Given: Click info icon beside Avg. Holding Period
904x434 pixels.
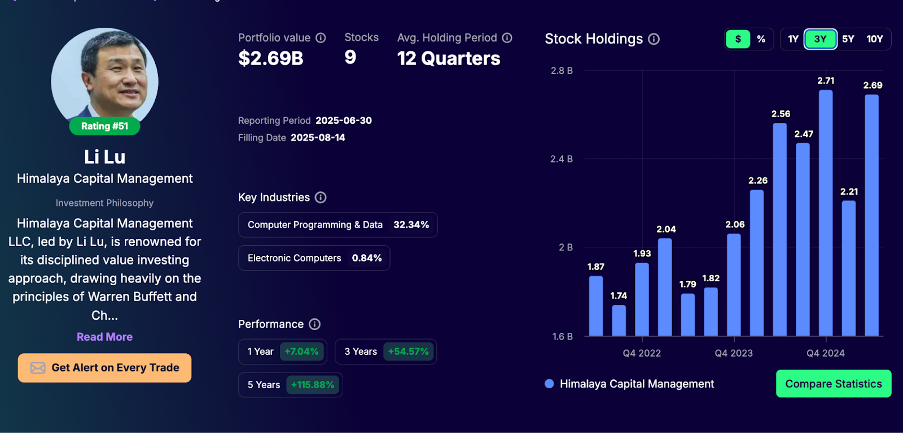Looking at the screenshot, I should pyautogui.click(x=507, y=38).
